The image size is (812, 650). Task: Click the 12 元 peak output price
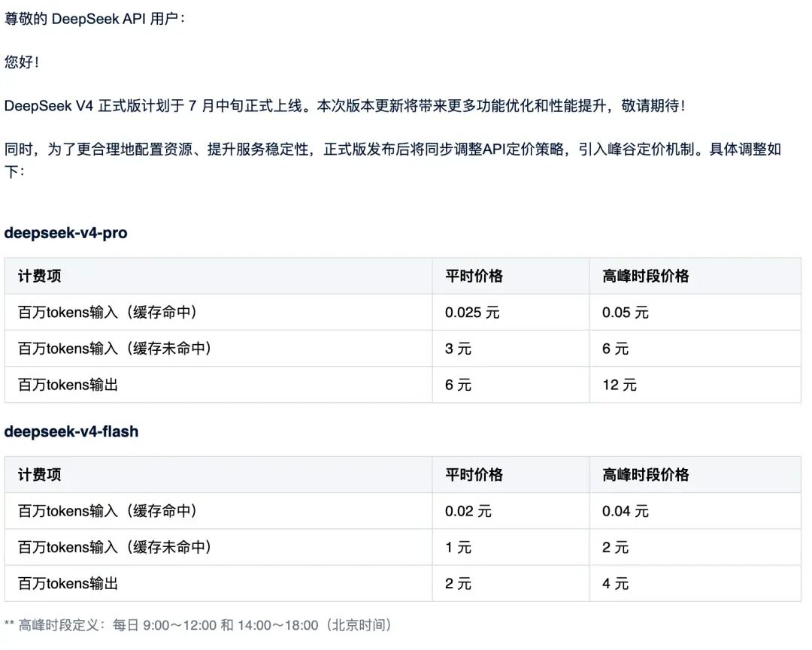point(620,385)
